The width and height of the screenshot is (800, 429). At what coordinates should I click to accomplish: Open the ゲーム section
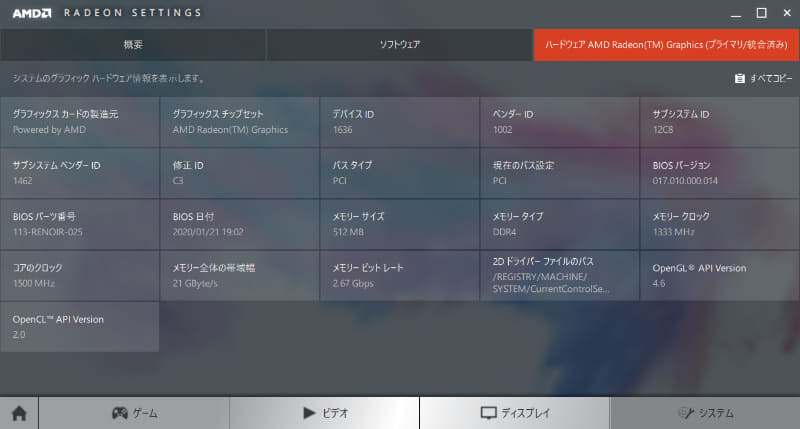tap(134, 413)
